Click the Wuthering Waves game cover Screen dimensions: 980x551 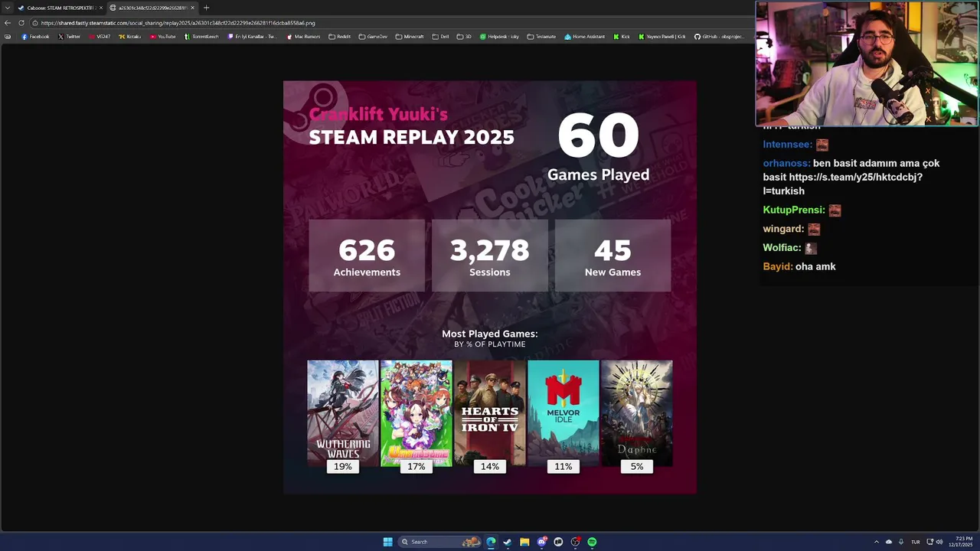pyautogui.click(x=342, y=413)
